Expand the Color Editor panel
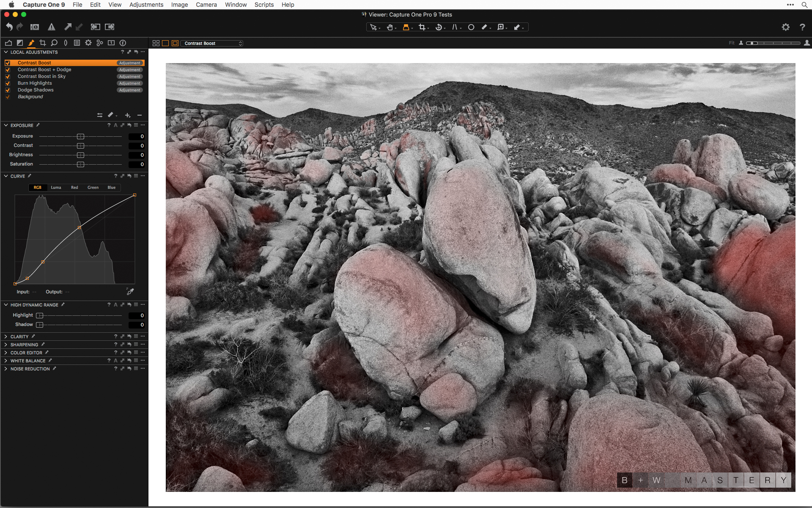This screenshot has width=812, height=508. (x=6, y=353)
